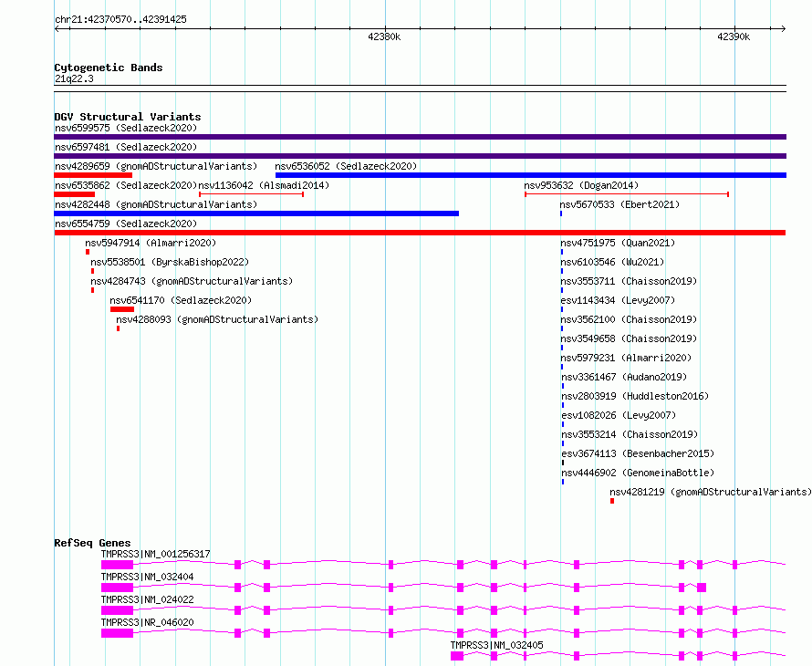Open variant nsv4288093 (gnomADStructuralVariants)

tap(217, 319)
